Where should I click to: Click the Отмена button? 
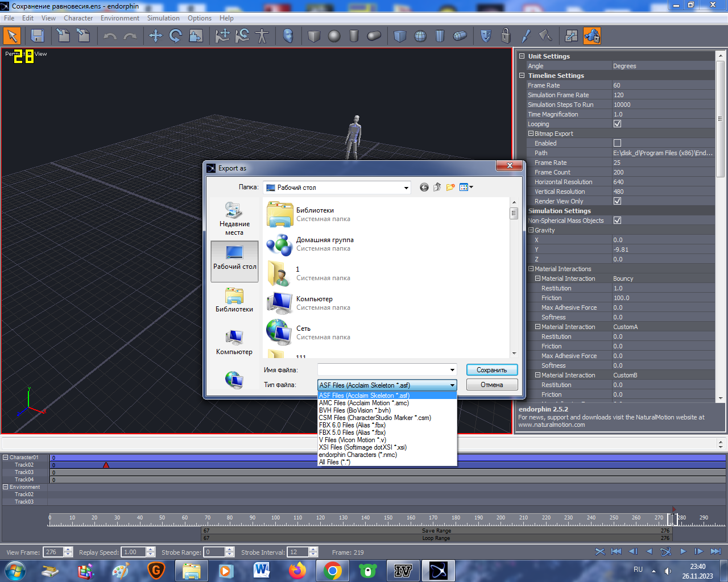point(491,385)
